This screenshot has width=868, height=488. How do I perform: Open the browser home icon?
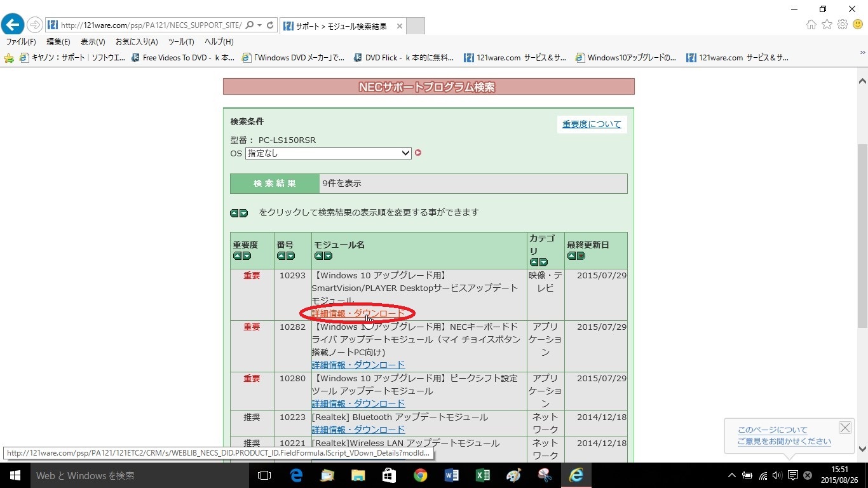pos(811,25)
